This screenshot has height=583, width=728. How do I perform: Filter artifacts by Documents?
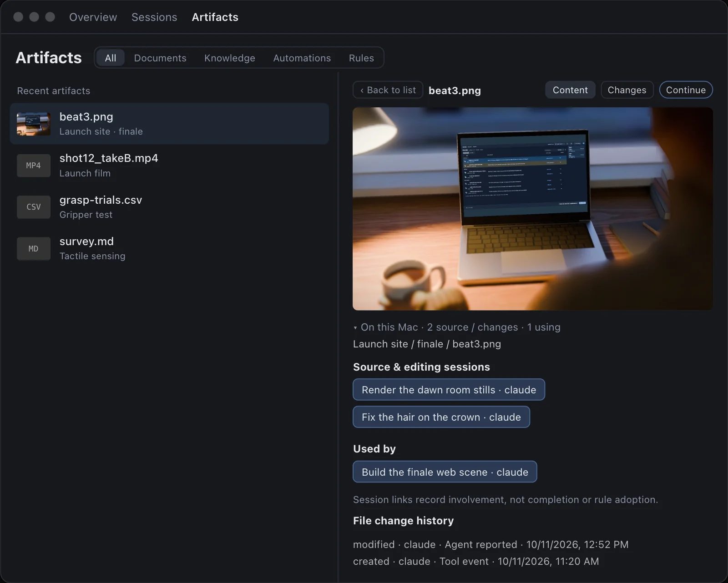click(x=160, y=58)
